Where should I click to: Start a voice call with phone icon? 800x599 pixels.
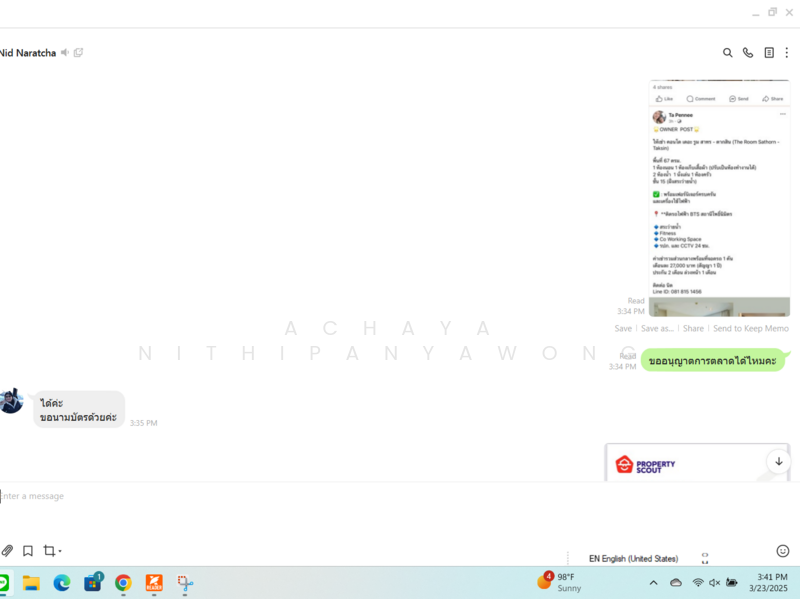pyautogui.click(x=748, y=53)
